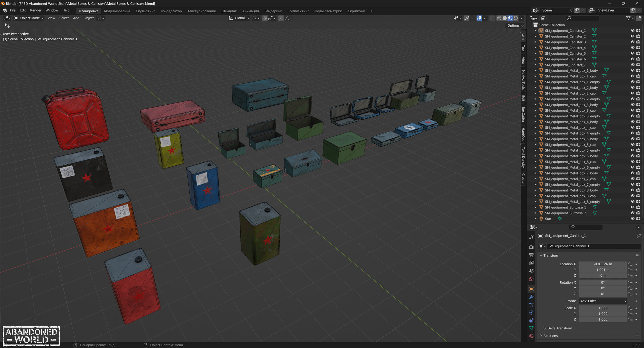Toggle viewport gizmos button
The image size is (644, 348).
click(467, 18)
